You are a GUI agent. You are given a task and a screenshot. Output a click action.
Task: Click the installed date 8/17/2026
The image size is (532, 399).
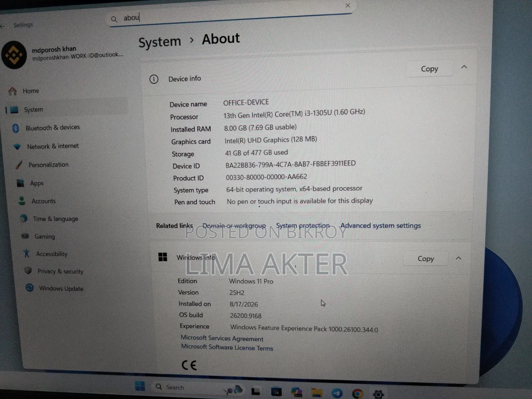coord(244,304)
